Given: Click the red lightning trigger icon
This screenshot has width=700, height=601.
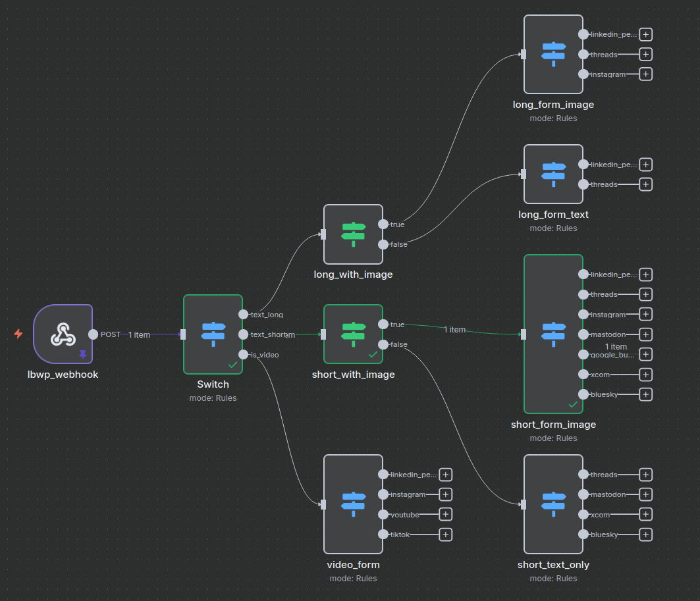Looking at the screenshot, I should (18, 334).
